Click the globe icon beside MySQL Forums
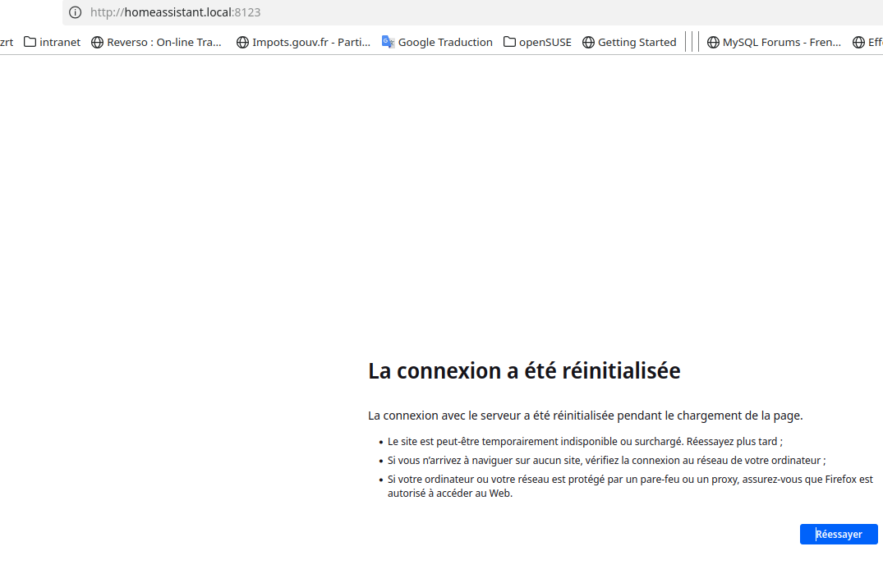Image resolution: width=883 pixels, height=588 pixels. (713, 42)
